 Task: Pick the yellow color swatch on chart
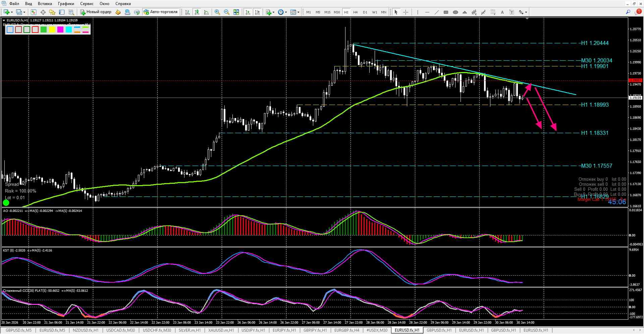click(52, 30)
